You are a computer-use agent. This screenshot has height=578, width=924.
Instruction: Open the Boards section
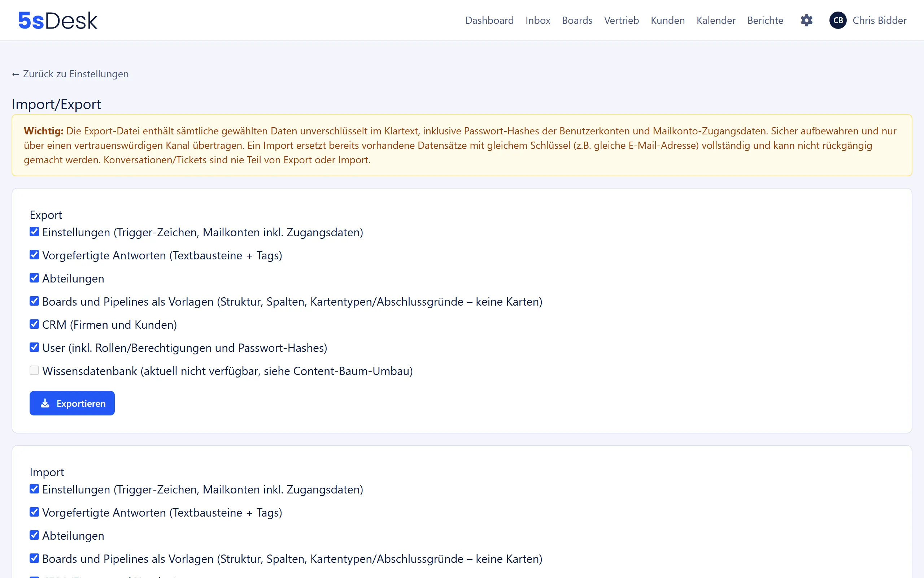click(577, 20)
